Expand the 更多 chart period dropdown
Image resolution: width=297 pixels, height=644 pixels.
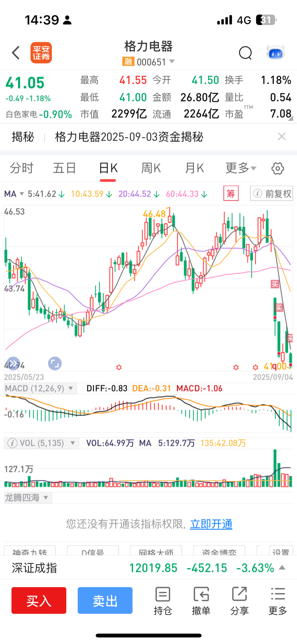tap(241, 168)
